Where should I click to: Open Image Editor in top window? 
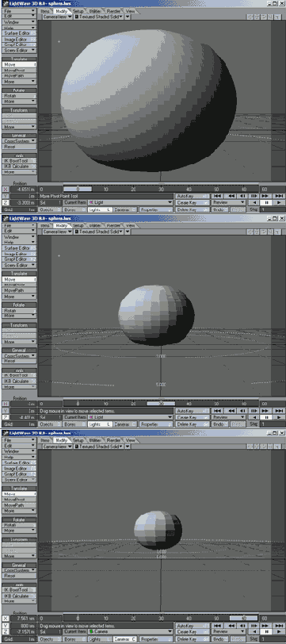pyautogui.click(x=19, y=39)
